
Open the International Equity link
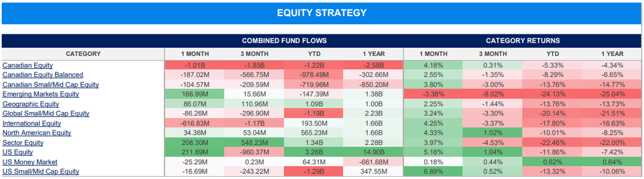pyautogui.click(x=32, y=123)
